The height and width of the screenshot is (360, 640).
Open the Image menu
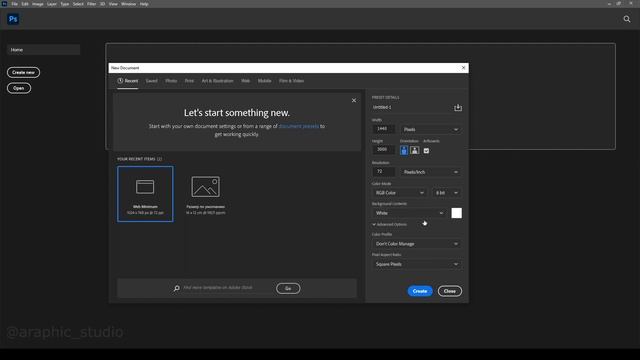[x=38, y=4]
